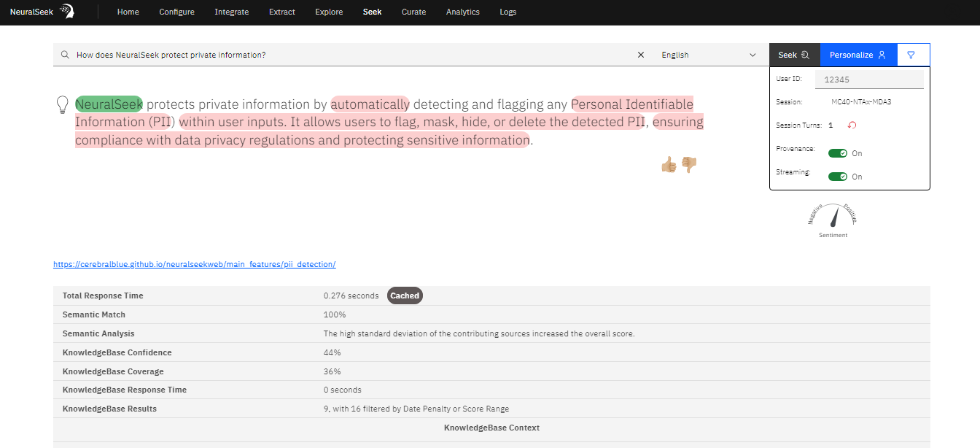Click the Cached badge
The height and width of the screenshot is (448, 980).
click(x=405, y=296)
